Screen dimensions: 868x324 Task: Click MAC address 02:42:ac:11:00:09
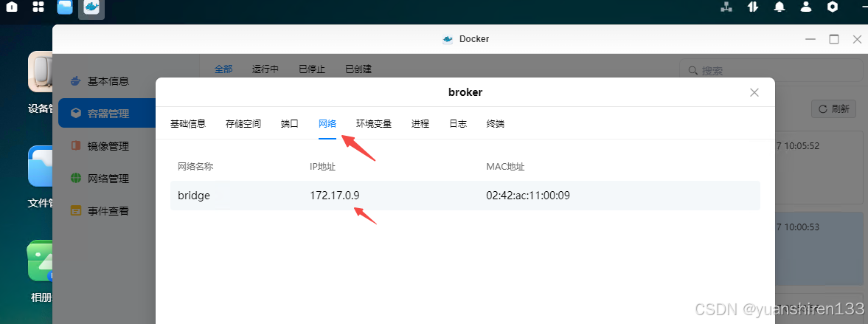[528, 196]
